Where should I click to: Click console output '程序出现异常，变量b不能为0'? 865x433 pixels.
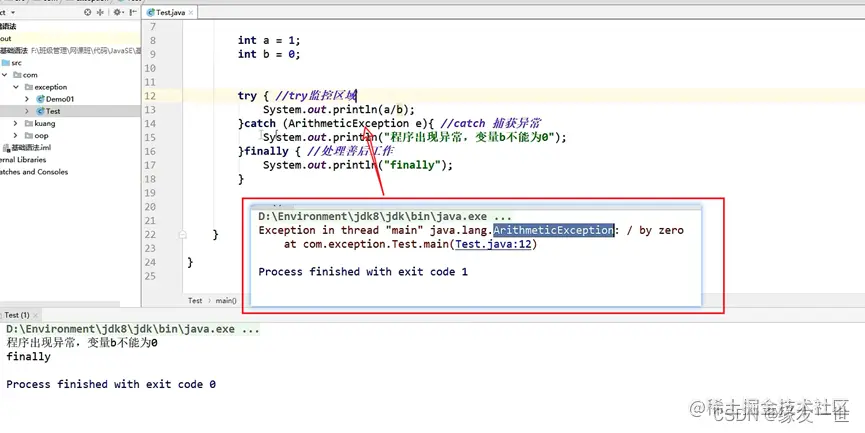82,343
